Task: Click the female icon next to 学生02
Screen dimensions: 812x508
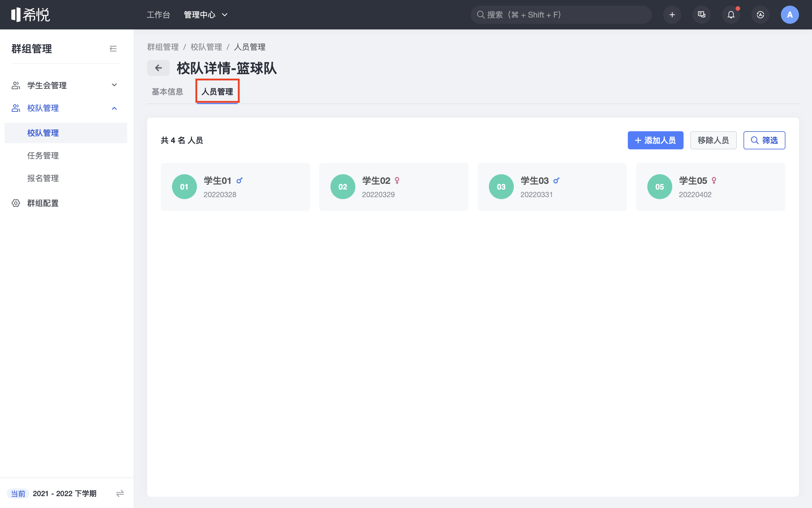Action: pyautogui.click(x=397, y=181)
